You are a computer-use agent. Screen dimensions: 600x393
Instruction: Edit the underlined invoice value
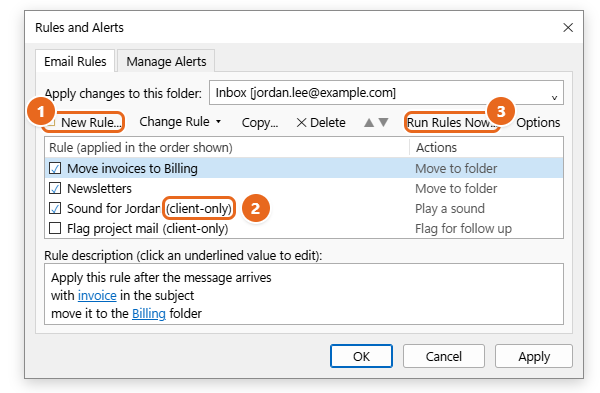pyautogui.click(x=97, y=295)
